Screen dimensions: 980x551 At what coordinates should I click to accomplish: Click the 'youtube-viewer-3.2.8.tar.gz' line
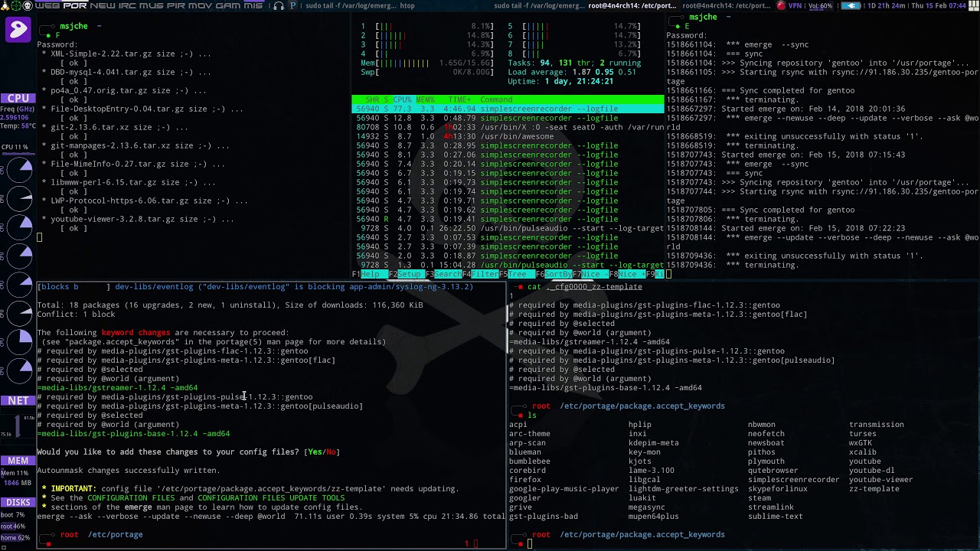[138, 219]
